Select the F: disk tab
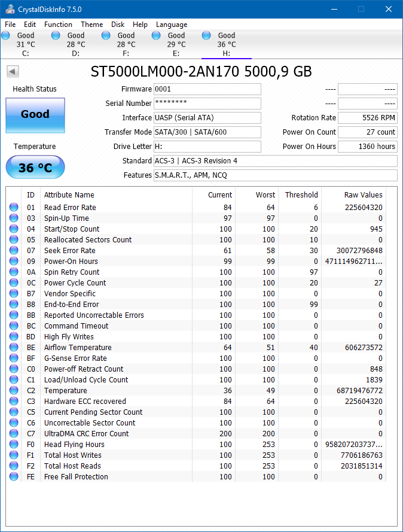The image size is (403, 532). (x=126, y=44)
